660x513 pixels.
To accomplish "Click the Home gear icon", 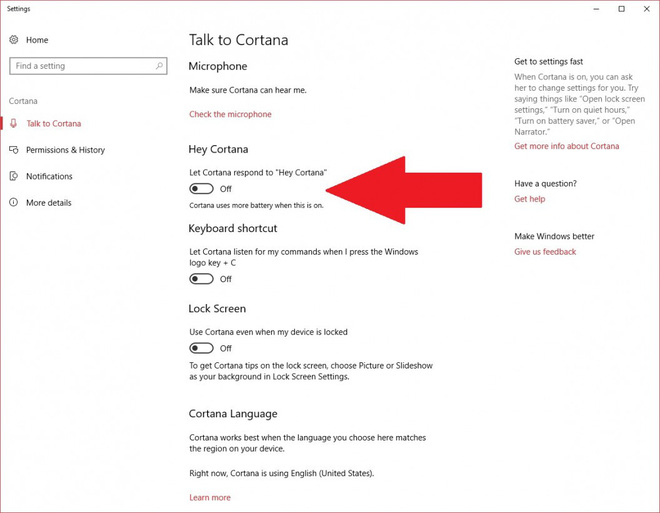I will (x=14, y=40).
